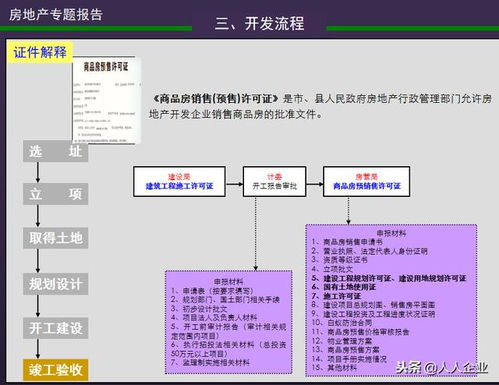This screenshot has height=385, width=499.
Task: Click item 12、物业管理方案
Action: click(342, 341)
